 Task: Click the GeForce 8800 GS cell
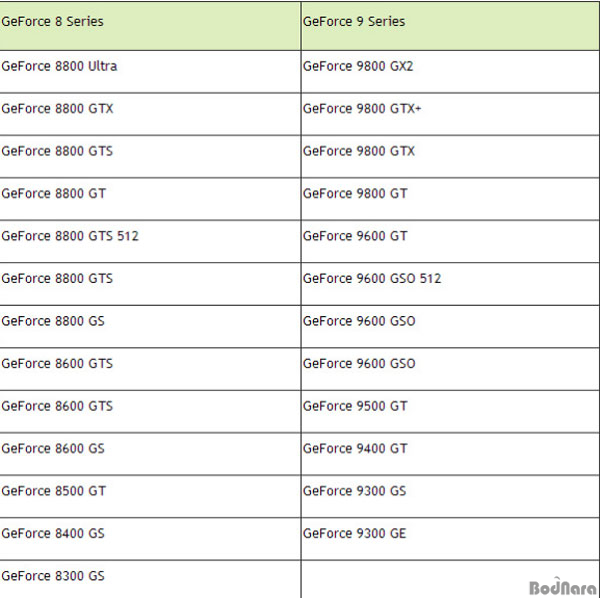tap(150, 326)
